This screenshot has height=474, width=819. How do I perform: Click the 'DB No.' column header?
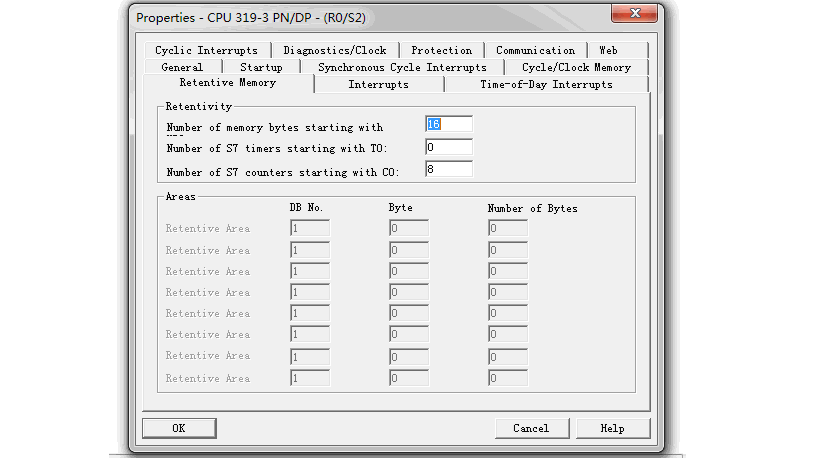click(306, 207)
